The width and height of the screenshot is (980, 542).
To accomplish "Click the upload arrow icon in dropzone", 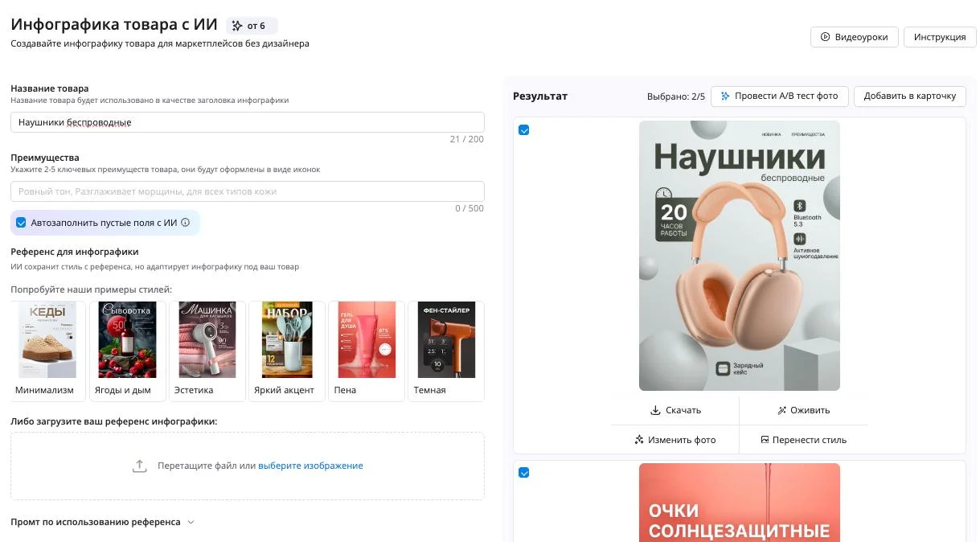I will (140, 466).
